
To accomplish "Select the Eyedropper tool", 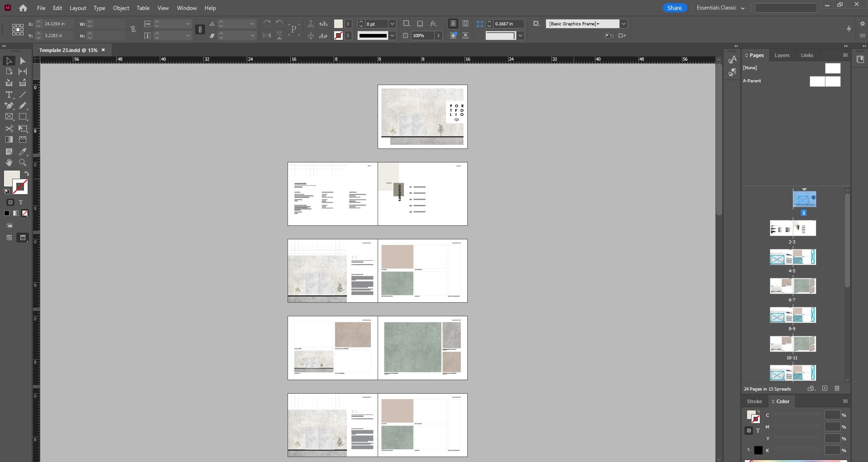I will point(23,151).
